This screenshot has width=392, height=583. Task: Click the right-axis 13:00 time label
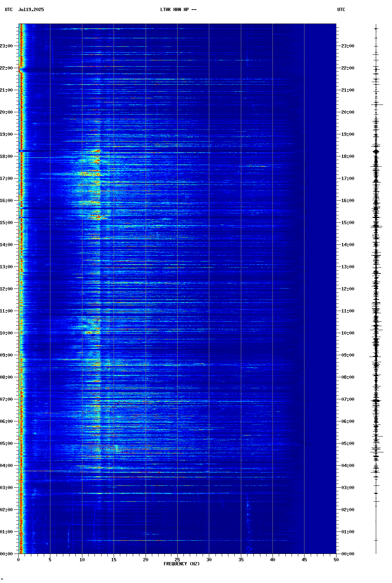tap(348, 267)
